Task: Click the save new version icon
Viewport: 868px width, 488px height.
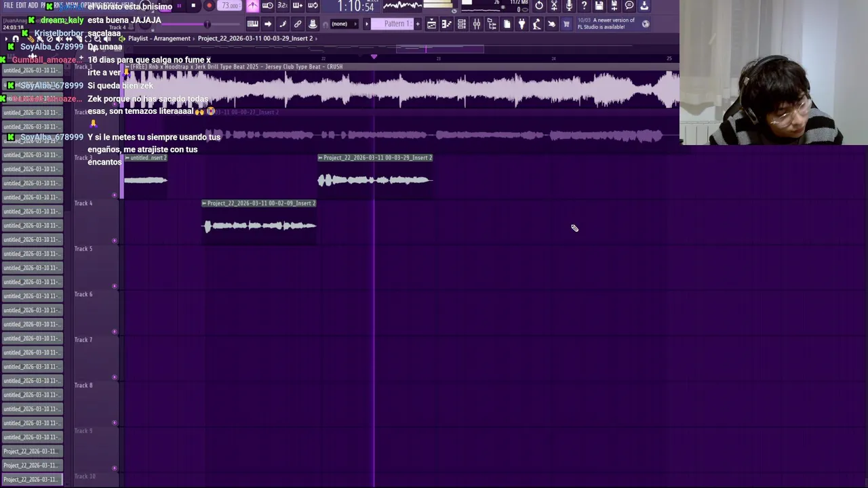Action: tap(614, 6)
